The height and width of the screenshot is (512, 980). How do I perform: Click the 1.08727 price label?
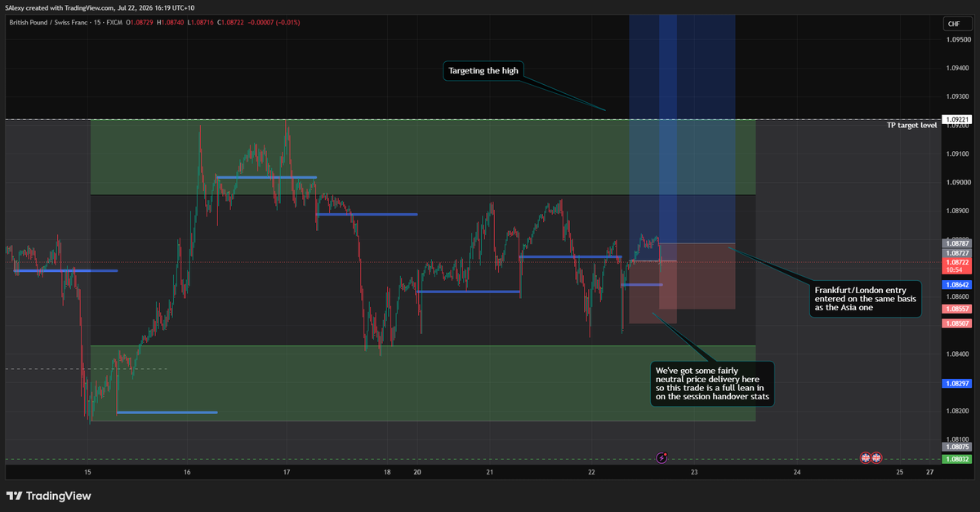pos(957,253)
